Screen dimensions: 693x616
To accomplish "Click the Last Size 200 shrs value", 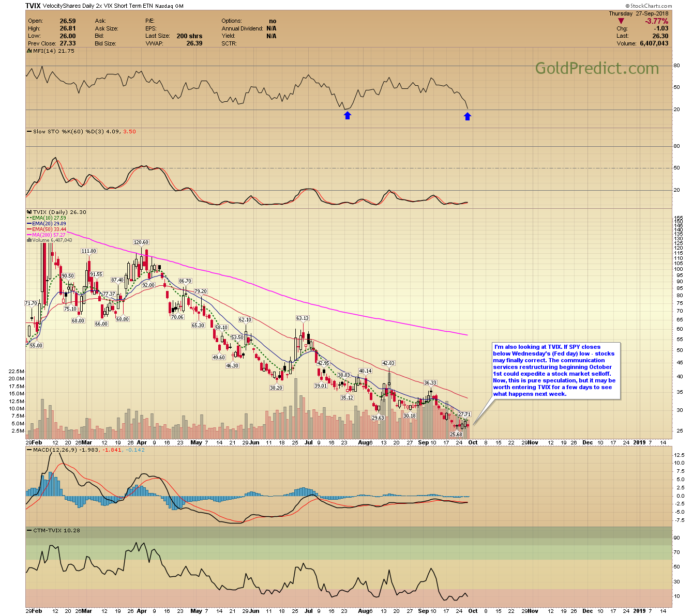I will pos(189,36).
